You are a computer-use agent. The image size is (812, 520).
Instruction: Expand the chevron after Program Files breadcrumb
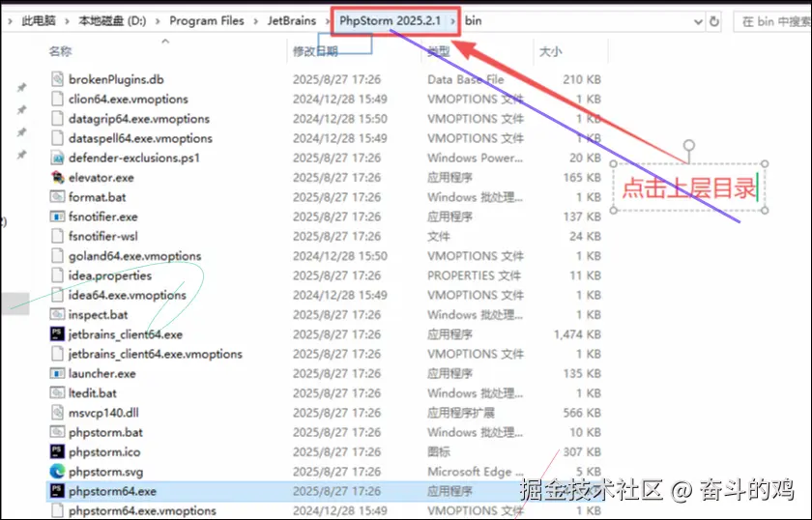pos(256,21)
